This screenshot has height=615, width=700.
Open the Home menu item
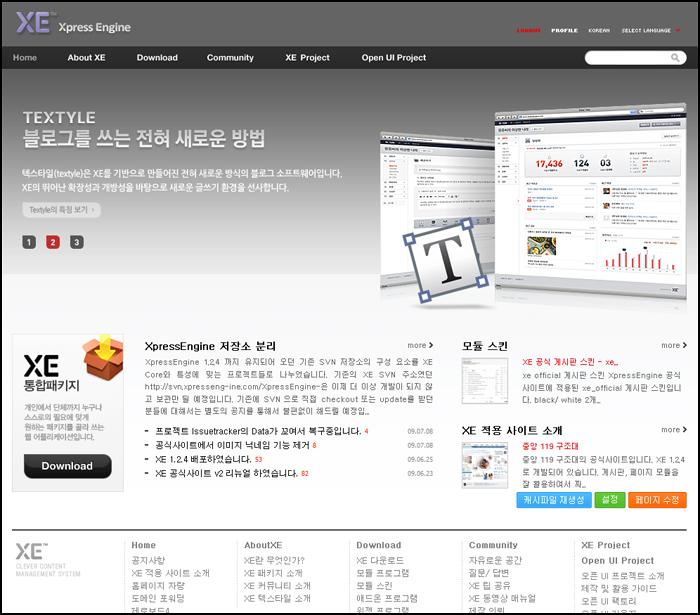25,58
